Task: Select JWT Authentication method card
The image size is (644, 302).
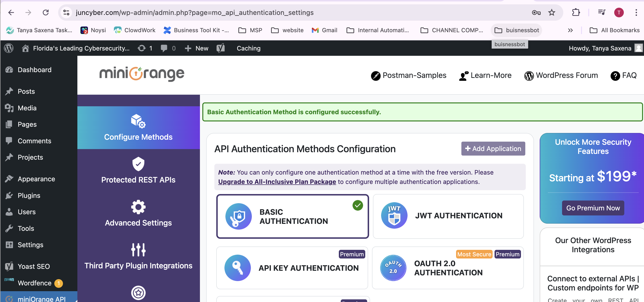Action: point(448,216)
